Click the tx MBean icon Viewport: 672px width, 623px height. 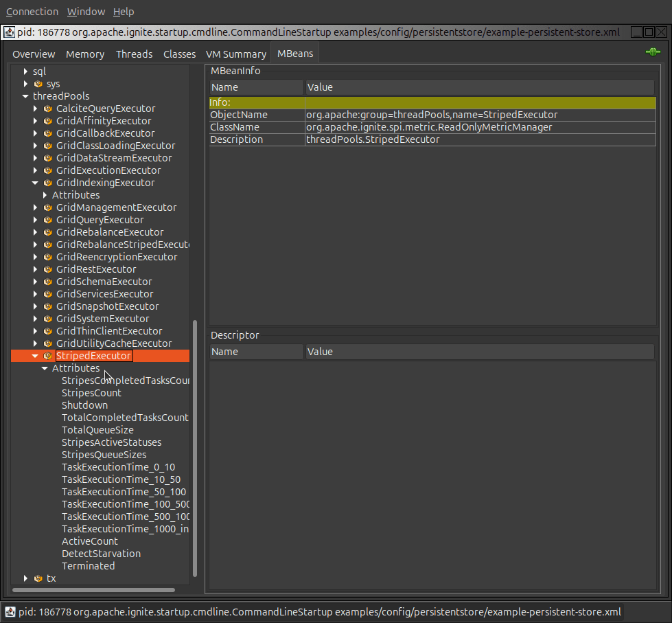point(38,578)
